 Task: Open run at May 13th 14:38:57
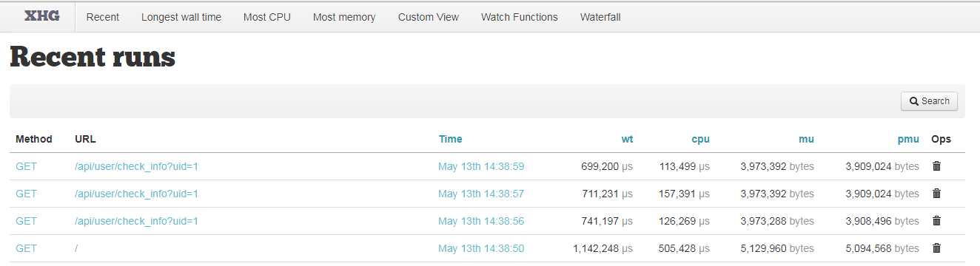point(481,194)
